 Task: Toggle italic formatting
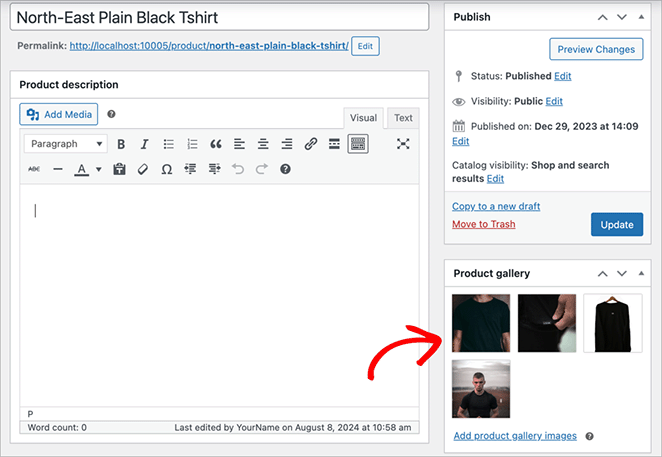[x=144, y=144]
